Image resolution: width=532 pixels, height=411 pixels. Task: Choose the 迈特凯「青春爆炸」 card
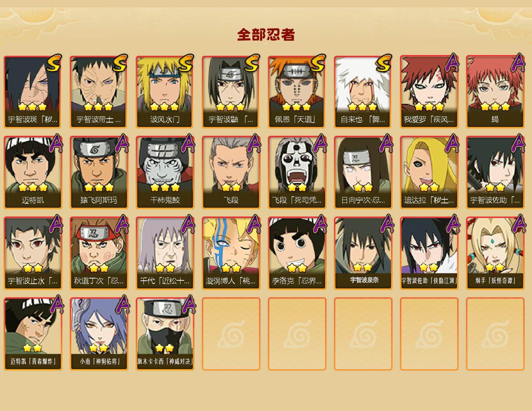33,334
